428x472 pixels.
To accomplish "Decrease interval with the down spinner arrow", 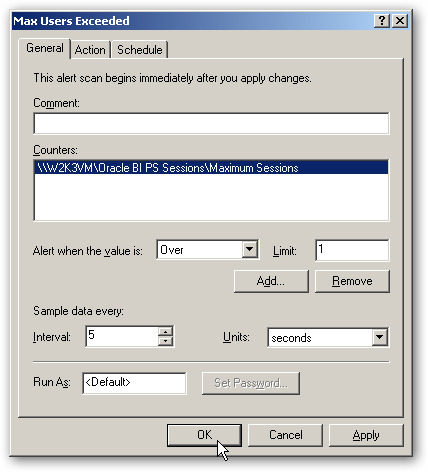I will (x=165, y=341).
